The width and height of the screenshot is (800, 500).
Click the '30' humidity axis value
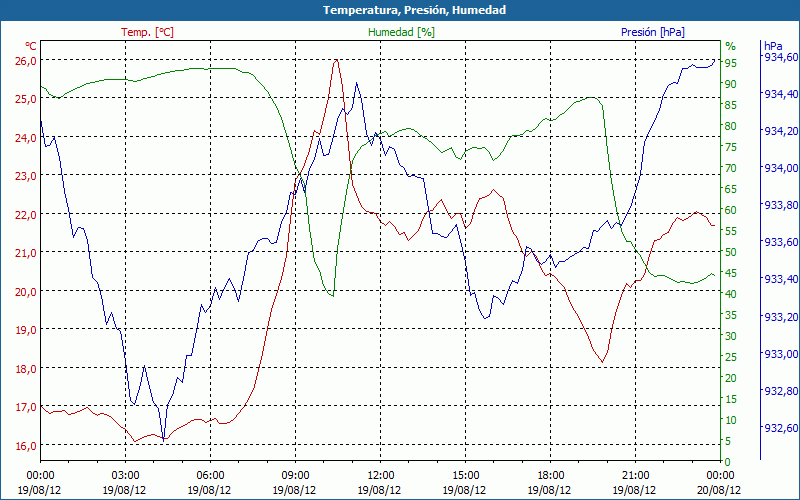click(730, 336)
